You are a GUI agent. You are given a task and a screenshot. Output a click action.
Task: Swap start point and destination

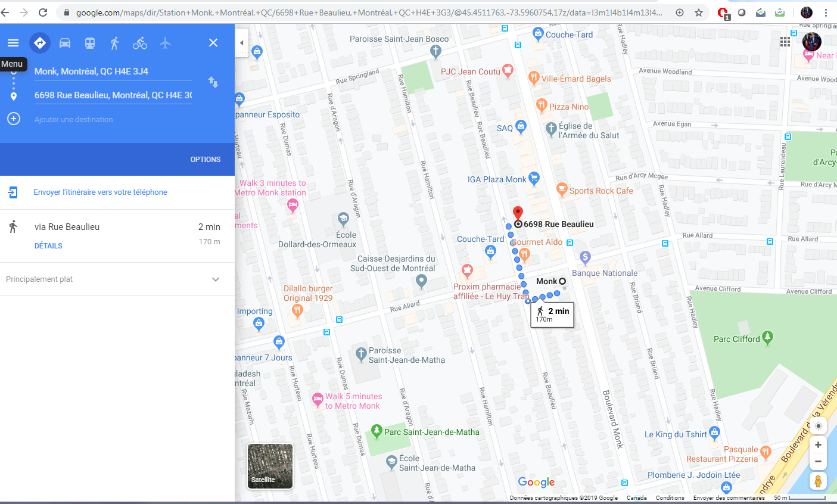pyautogui.click(x=213, y=82)
